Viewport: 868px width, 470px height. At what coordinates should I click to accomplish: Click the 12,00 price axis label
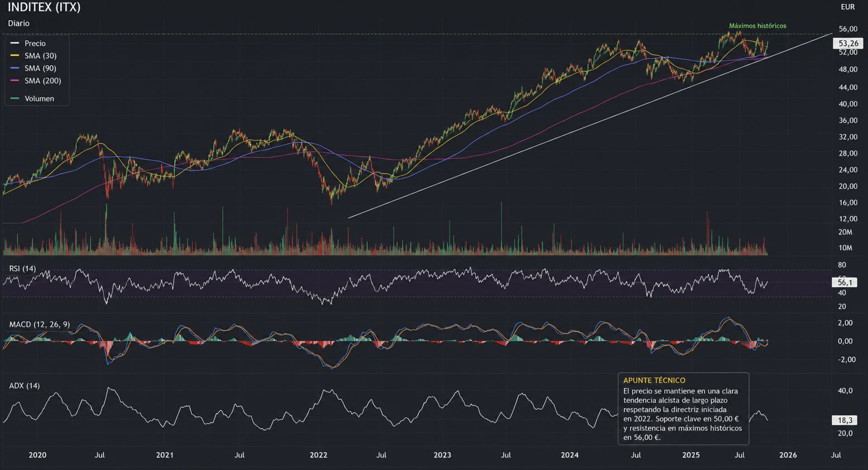coord(848,219)
